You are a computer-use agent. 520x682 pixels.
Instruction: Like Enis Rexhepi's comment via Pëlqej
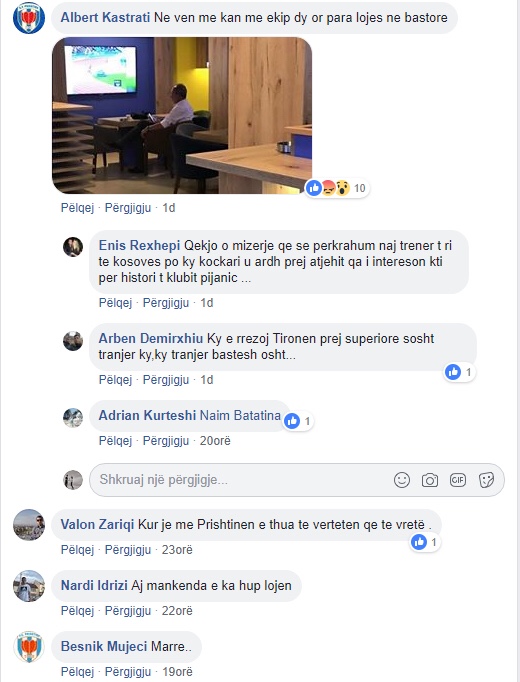tap(115, 303)
